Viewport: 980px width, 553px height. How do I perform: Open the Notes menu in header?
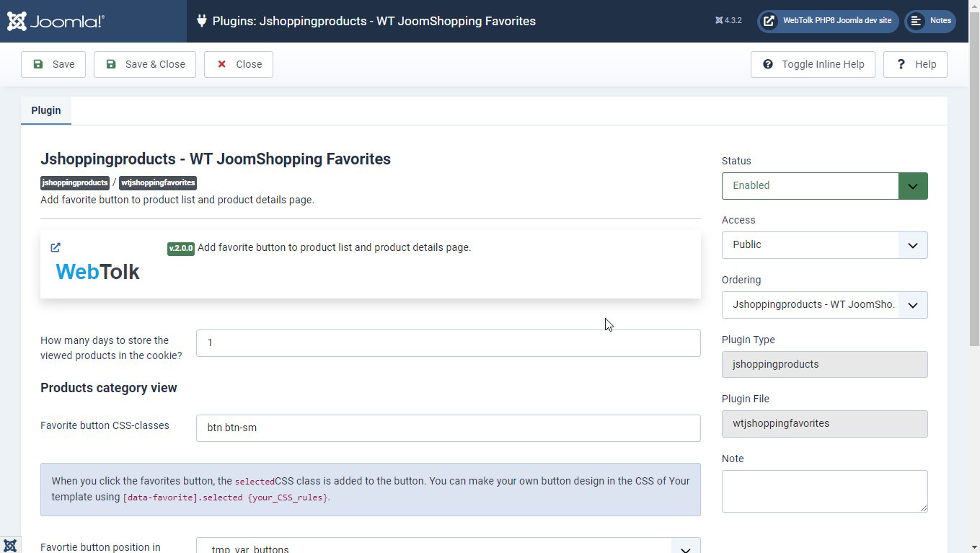(930, 21)
